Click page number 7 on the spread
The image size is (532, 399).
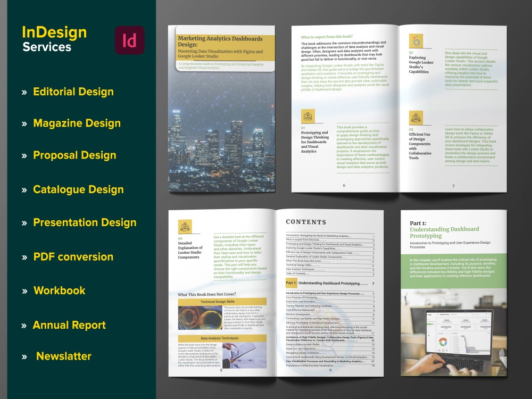(x=453, y=186)
